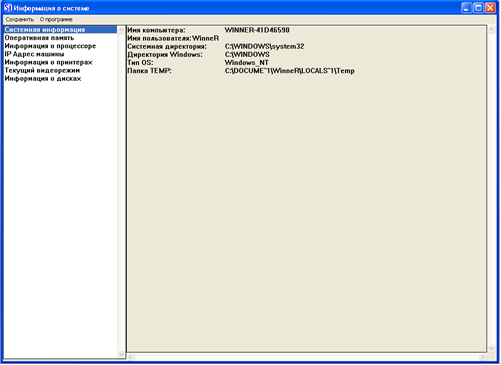This screenshot has width=501, height=365.
Task: Click the WINNER-41D46598 computer name value
Action: (257, 30)
